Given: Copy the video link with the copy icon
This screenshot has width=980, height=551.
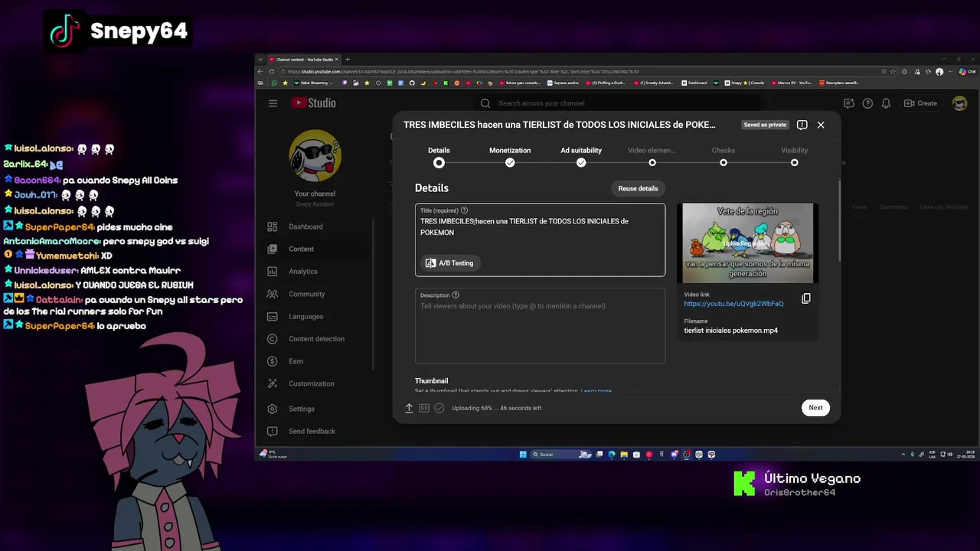Looking at the screenshot, I should pos(806,298).
